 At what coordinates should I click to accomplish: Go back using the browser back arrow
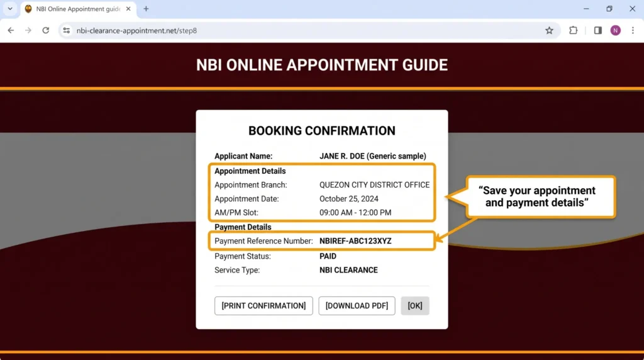(11, 30)
